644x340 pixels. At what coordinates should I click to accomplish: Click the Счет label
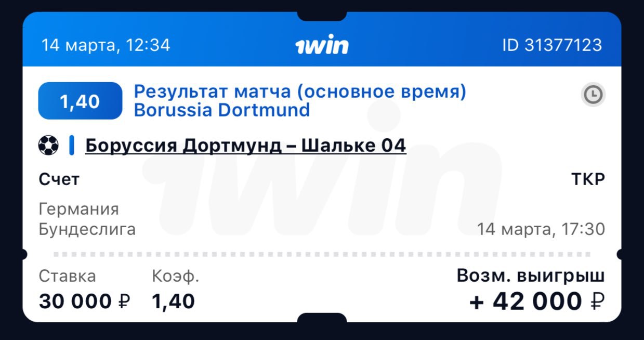(x=59, y=180)
